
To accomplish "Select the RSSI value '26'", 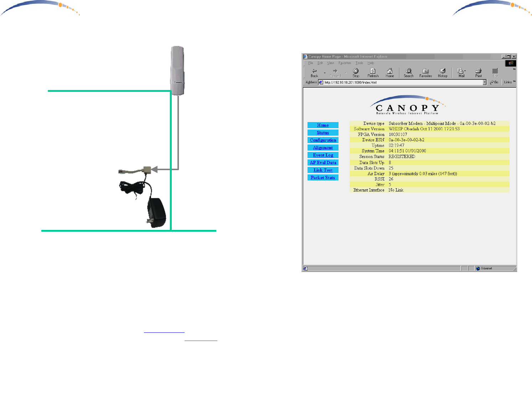I will click(x=391, y=179).
